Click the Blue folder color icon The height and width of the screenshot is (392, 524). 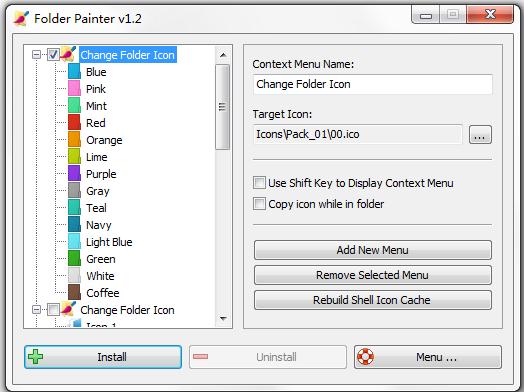click(x=74, y=72)
